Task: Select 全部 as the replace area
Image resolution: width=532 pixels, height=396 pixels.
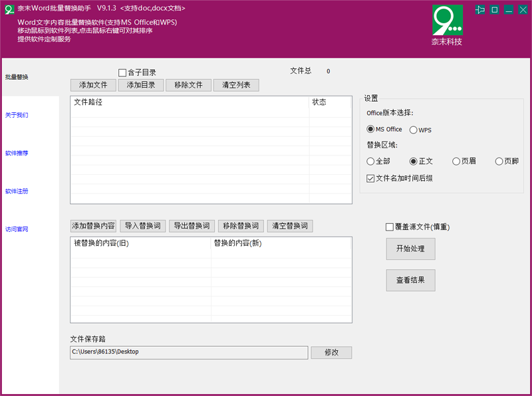Action: point(371,161)
